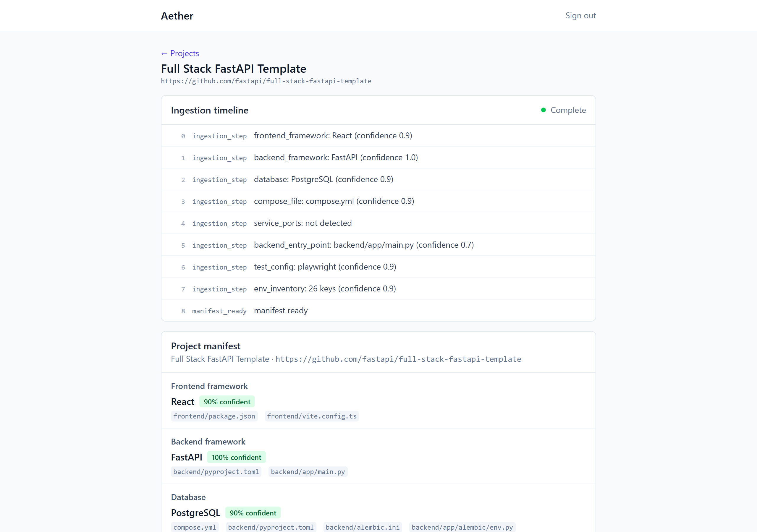The width and height of the screenshot is (757, 532).
Task: Select timeline row frontend_framework: React
Action: [378, 135]
